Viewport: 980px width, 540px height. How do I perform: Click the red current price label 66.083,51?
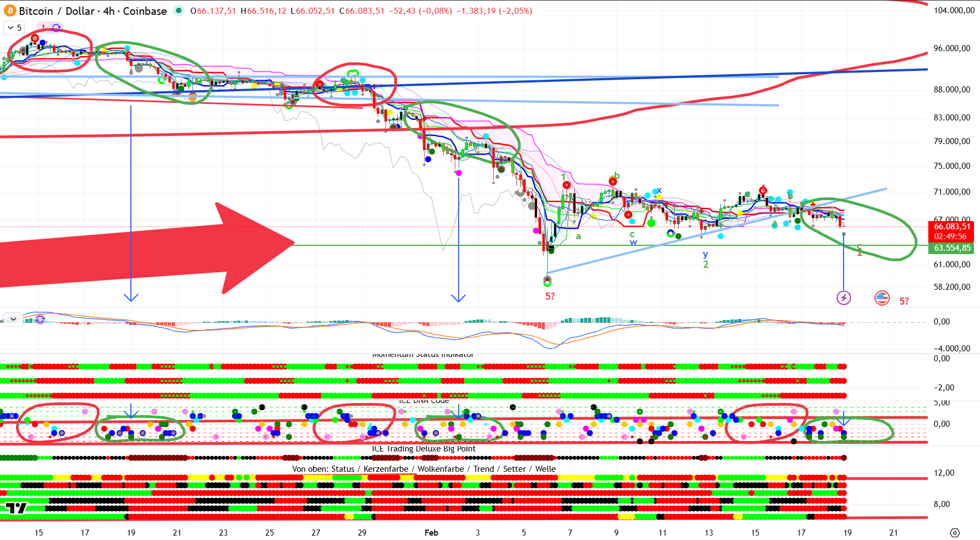tap(951, 227)
